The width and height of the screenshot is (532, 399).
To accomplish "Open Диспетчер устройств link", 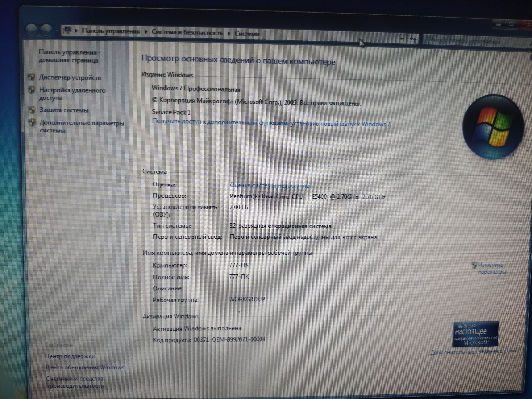I will click(x=70, y=78).
